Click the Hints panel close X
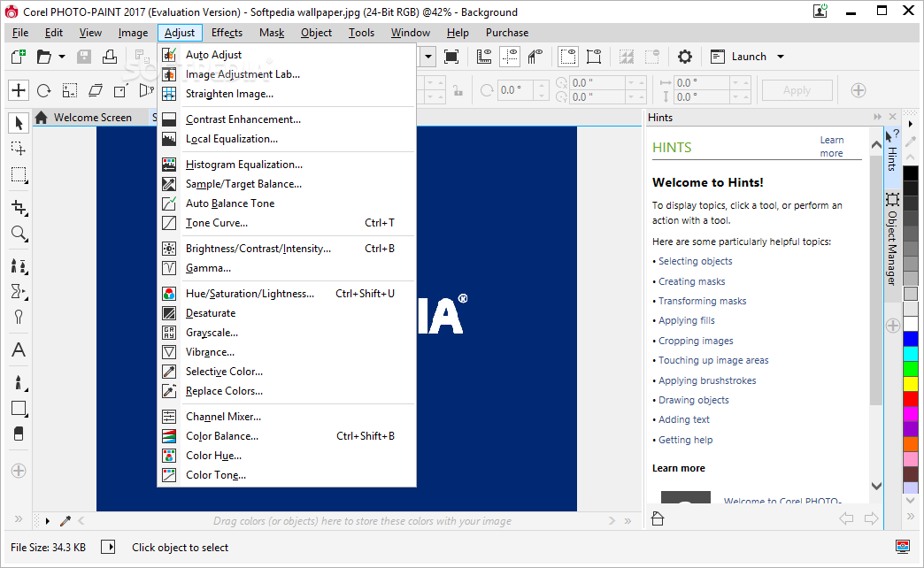 click(893, 117)
